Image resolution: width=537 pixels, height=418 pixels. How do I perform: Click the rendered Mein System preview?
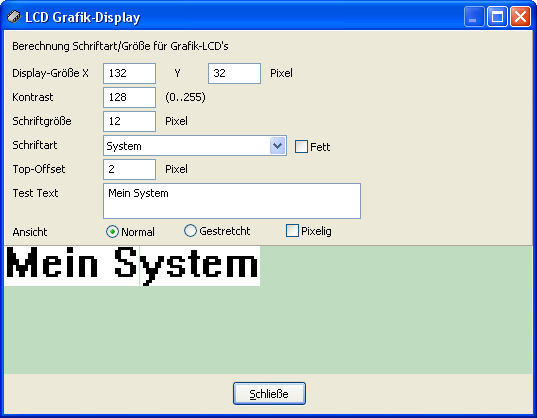click(132, 266)
